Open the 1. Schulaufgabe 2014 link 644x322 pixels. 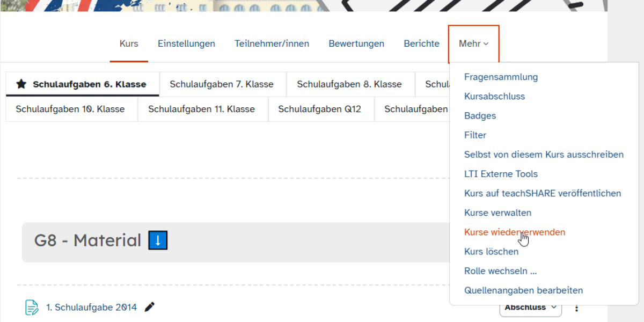(x=91, y=308)
